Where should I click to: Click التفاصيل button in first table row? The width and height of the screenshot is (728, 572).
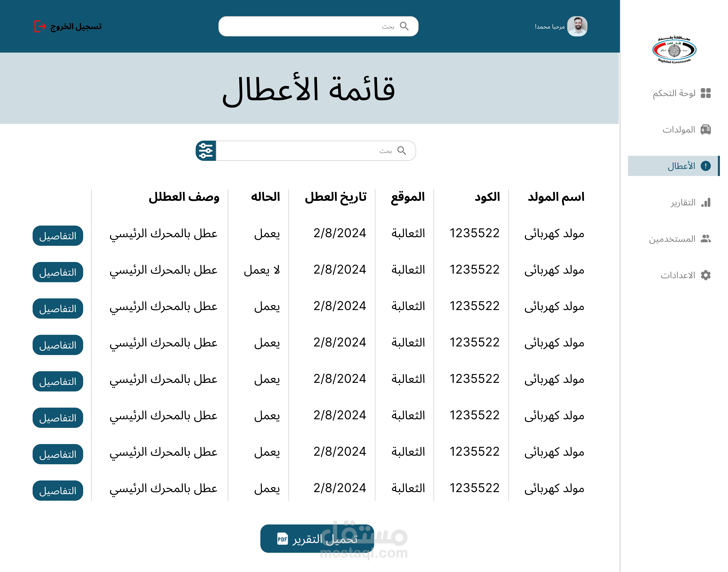[x=58, y=236]
